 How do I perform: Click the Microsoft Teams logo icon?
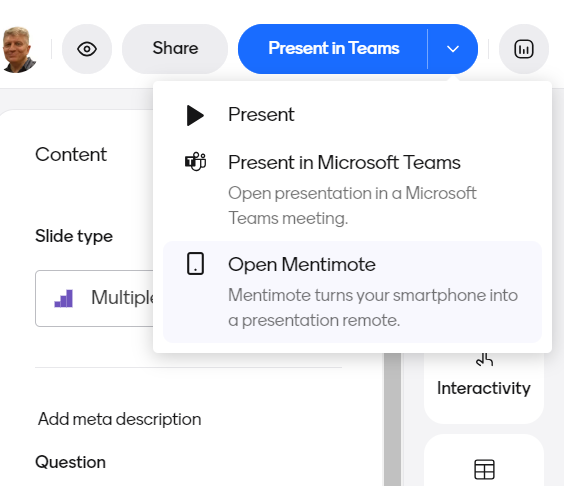click(x=195, y=162)
